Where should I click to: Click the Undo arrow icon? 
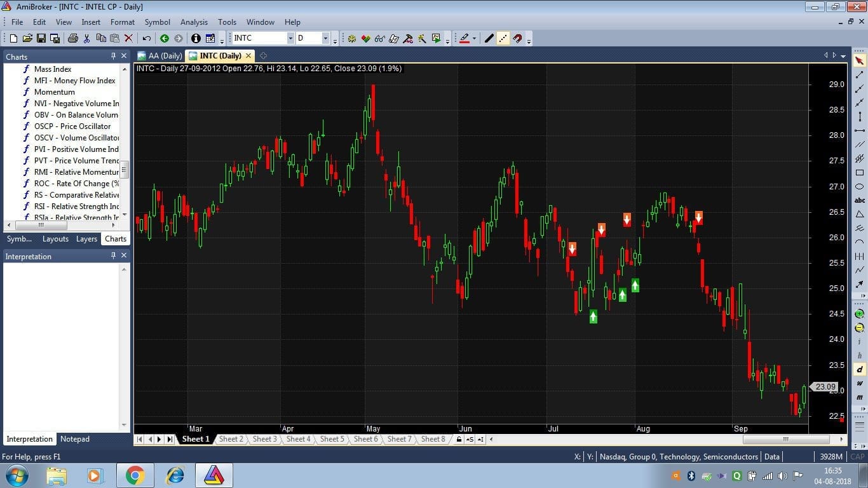click(147, 38)
